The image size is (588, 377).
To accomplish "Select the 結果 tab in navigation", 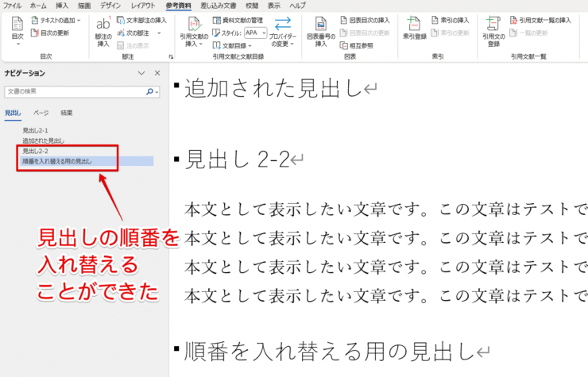I will click(67, 113).
